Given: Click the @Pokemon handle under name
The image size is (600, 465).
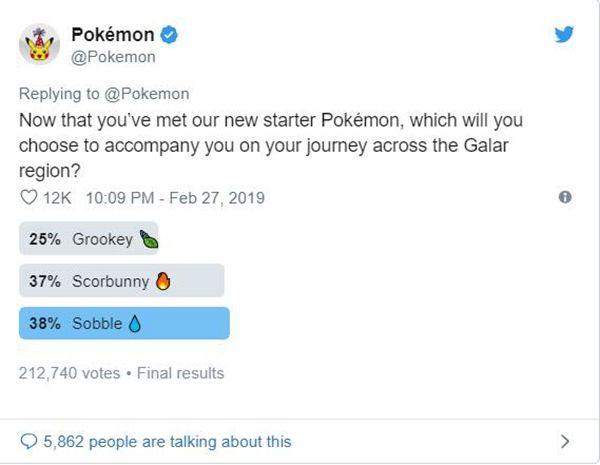Looking at the screenshot, I should pyautogui.click(x=113, y=57).
